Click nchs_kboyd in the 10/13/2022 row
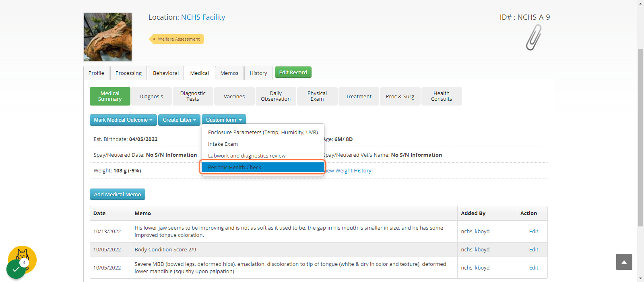 475,231
